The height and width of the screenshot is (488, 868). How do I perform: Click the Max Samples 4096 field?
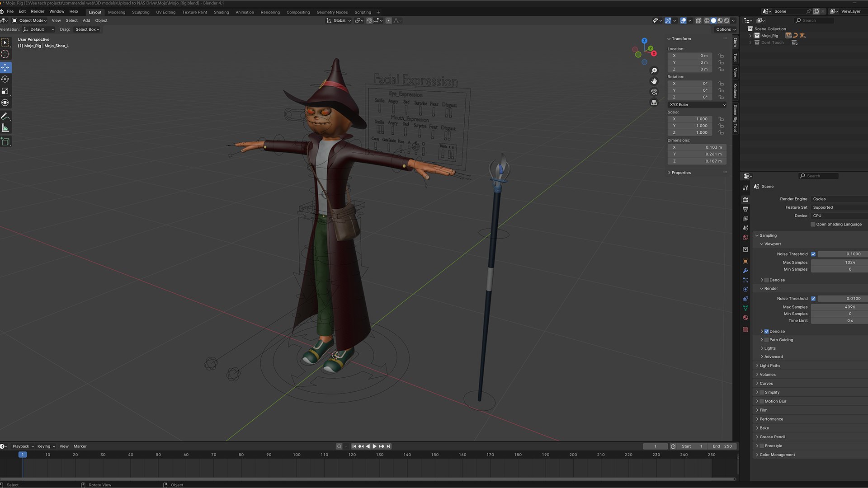839,307
